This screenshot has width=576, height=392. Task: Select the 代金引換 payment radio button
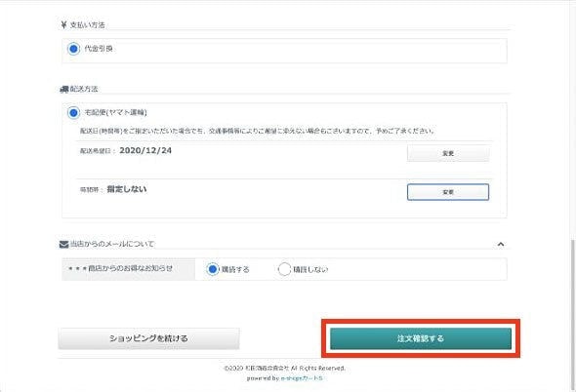point(73,49)
